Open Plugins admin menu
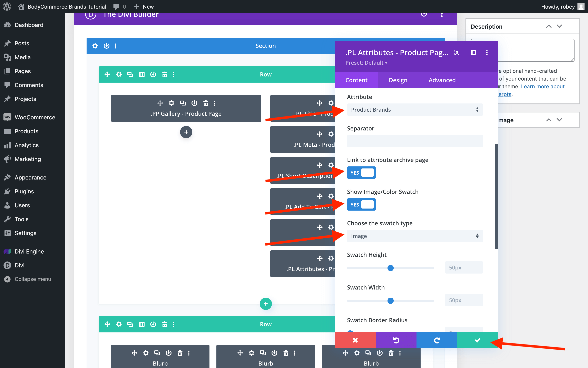 click(32, 191)
